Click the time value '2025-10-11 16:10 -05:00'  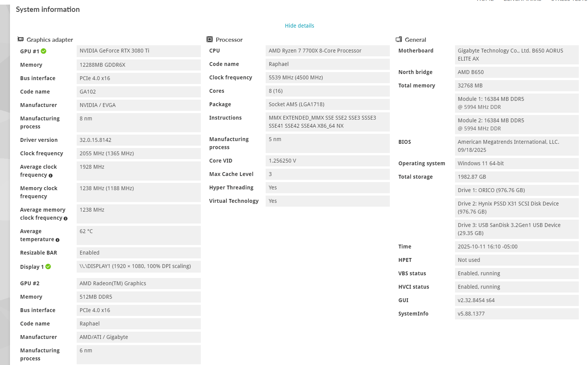[517, 247]
